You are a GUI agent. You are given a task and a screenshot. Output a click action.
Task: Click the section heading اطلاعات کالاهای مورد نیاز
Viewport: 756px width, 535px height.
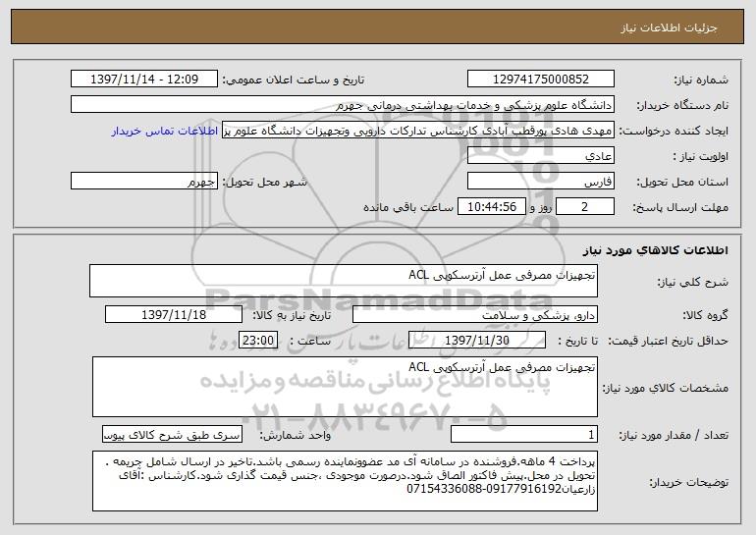point(655,250)
